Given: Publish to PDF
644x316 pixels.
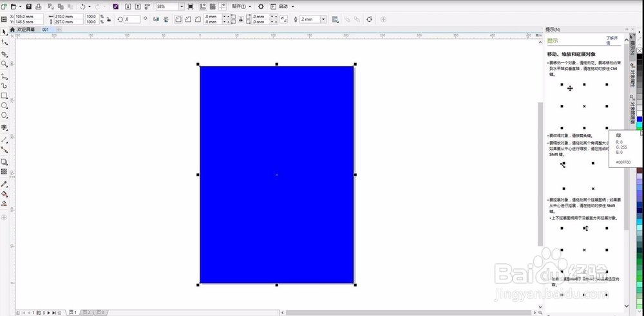Looking at the screenshot, I should click(147, 6).
